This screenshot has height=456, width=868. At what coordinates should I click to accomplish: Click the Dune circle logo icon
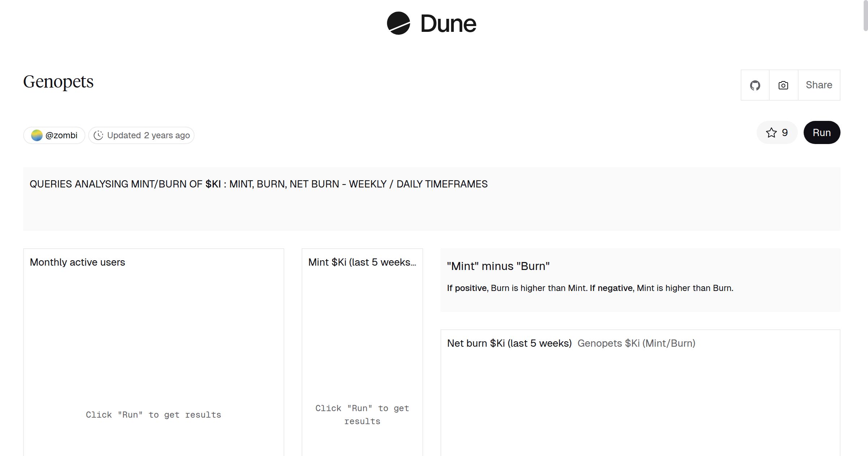(398, 23)
